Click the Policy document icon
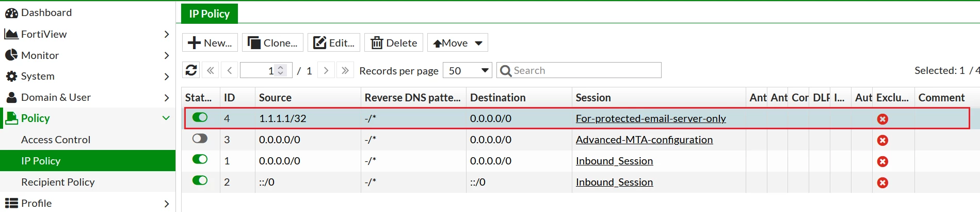The image size is (980, 212). tap(11, 118)
